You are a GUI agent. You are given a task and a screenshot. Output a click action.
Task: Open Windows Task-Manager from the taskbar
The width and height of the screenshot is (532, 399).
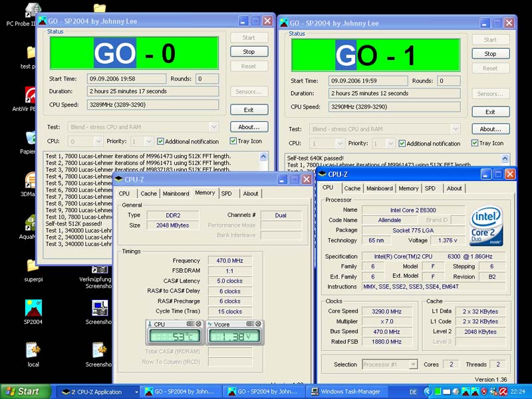[x=346, y=392]
